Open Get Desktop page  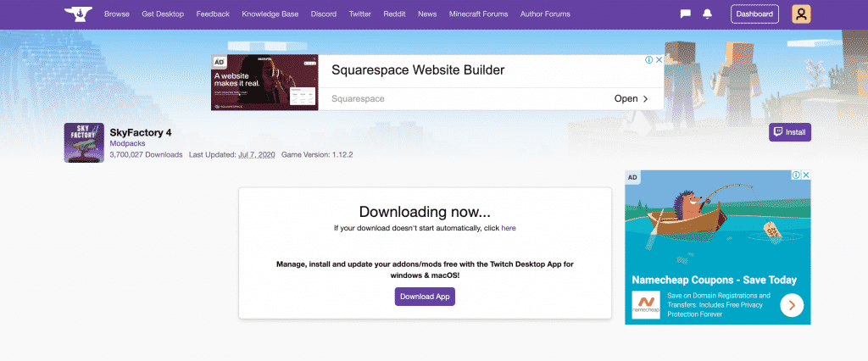tap(163, 14)
